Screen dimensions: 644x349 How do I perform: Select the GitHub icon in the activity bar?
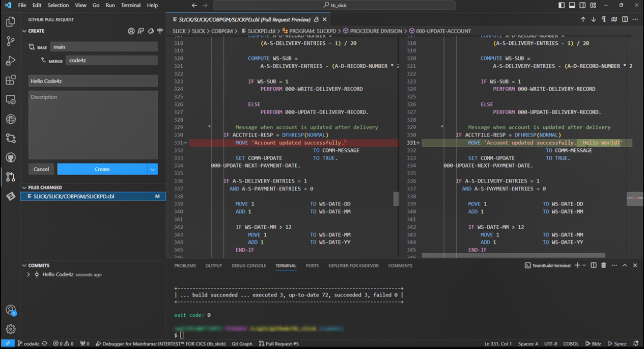click(10, 157)
